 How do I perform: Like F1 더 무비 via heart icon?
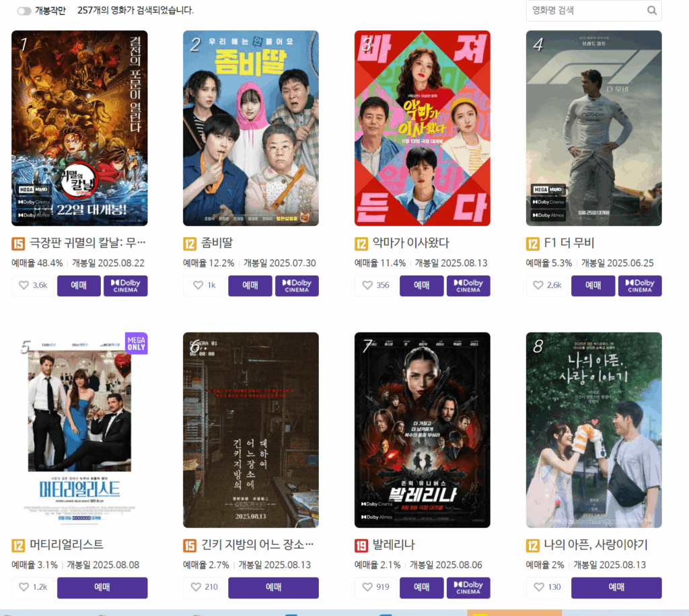click(538, 285)
